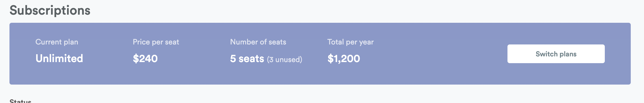The width and height of the screenshot is (644, 103).
Task: Select the Unlimited plan name
Action: (59, 59)
